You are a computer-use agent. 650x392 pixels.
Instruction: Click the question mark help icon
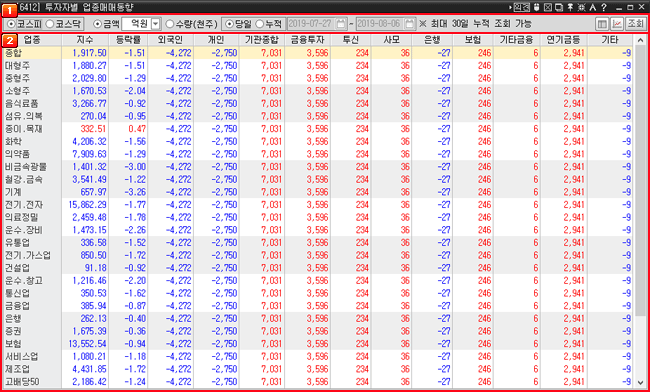(x=604, y=7)
